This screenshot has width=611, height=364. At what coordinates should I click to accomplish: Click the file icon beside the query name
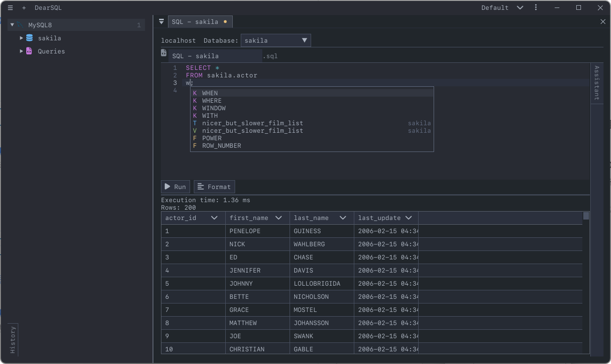coord(164,53)
